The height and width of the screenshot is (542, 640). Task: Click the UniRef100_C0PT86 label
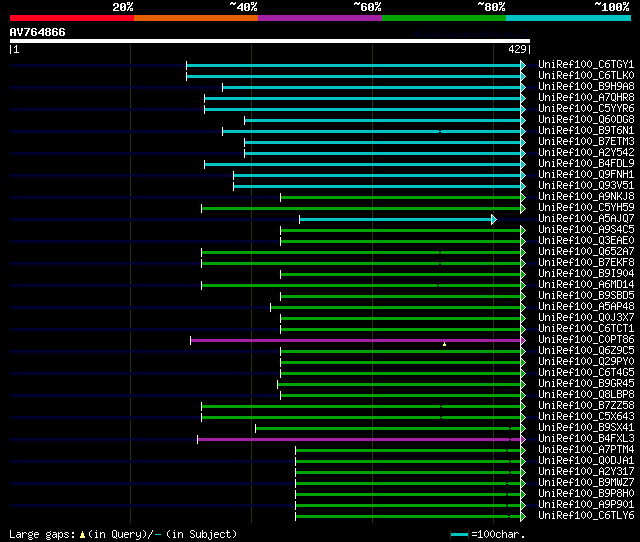coord(586,340)
